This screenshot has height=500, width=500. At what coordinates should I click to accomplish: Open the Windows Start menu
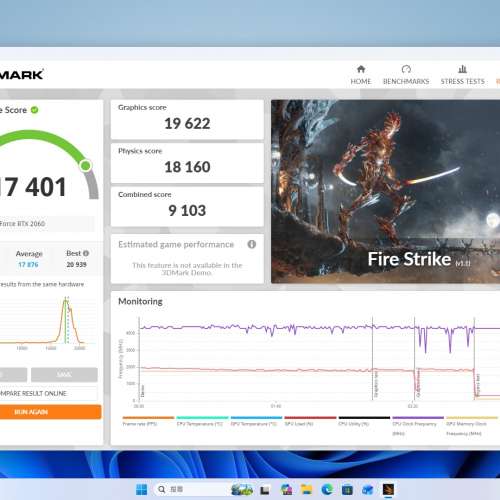(142, 489)
